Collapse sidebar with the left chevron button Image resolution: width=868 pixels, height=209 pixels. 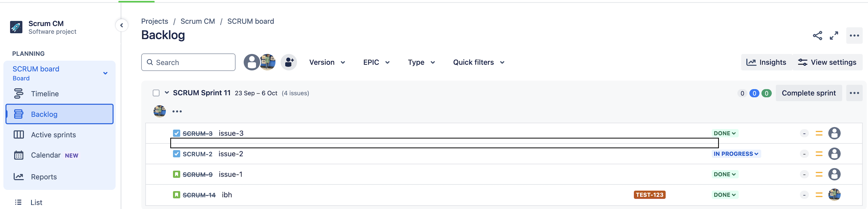[x=122, y=25]
